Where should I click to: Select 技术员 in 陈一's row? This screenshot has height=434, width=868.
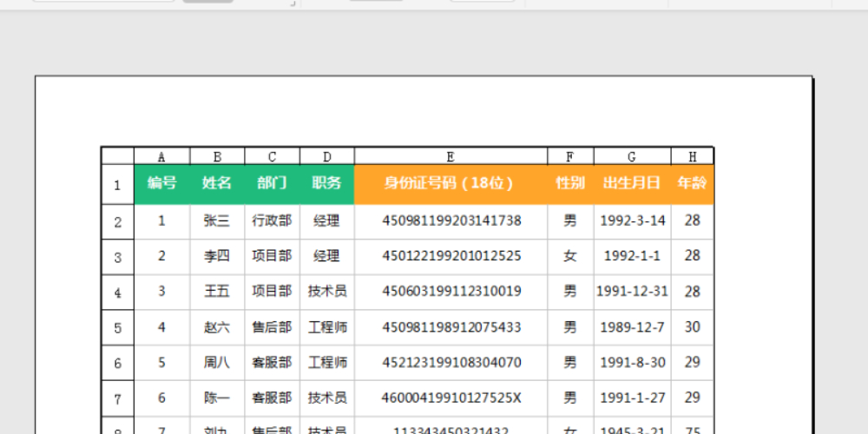326,398
